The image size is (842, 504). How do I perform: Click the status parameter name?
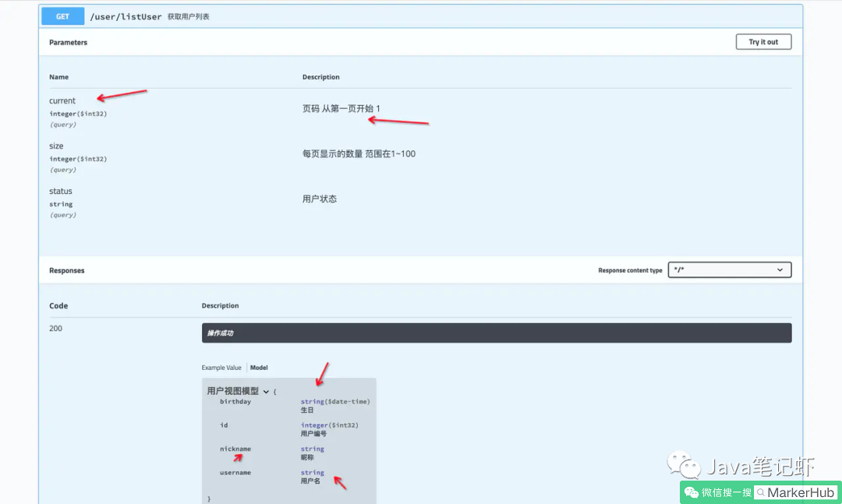[x=61, y=191]
